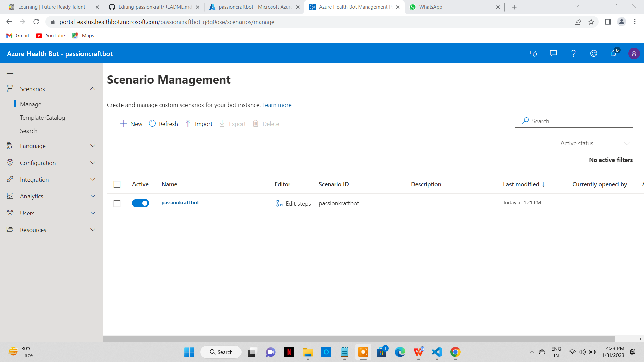Select the header select-all checkbox
This screenshot has height=362, width=644.
point(117,184)
